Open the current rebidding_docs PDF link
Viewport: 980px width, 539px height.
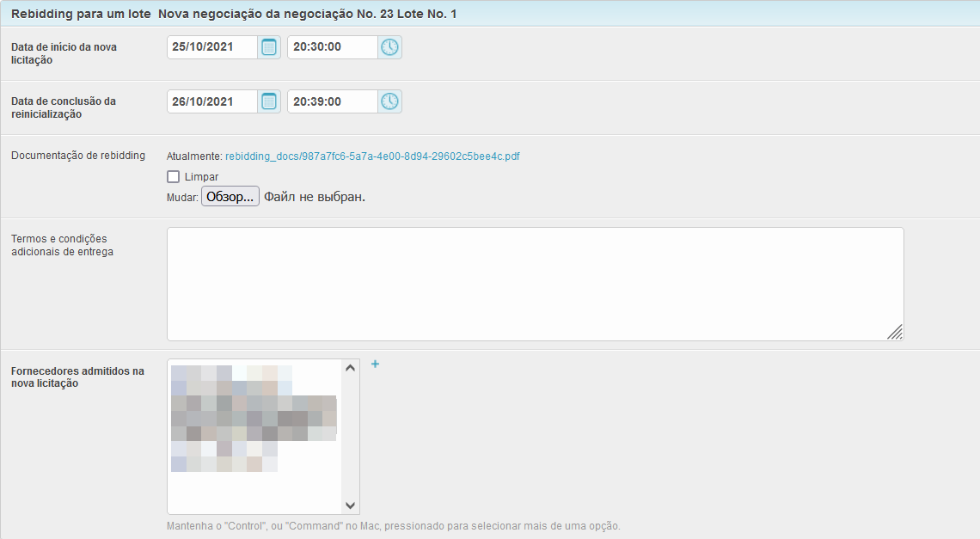(372, 156)
